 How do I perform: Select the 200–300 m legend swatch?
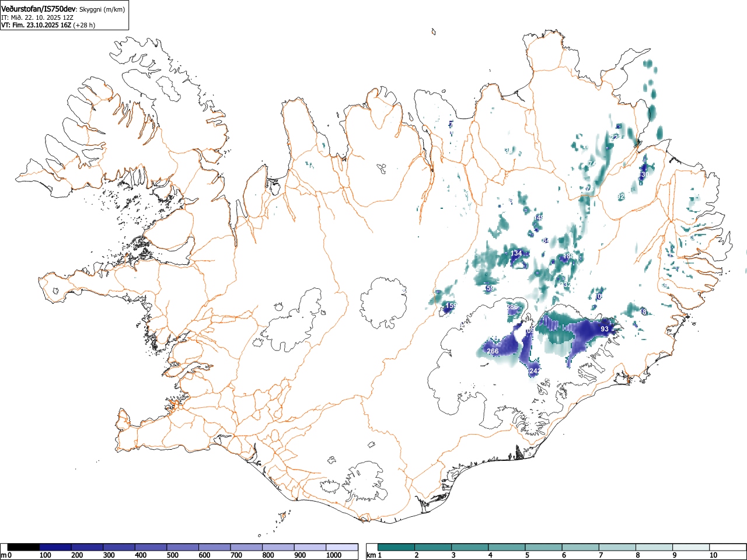(x=88, y=547)
